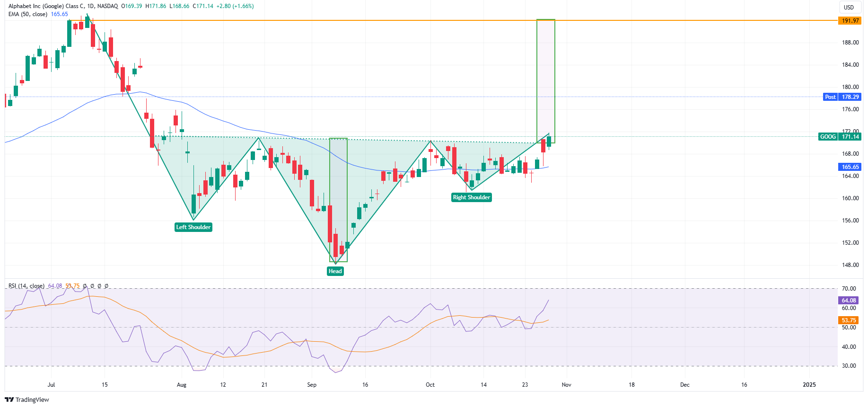Click the EMA (50, close) indicator legend

pyautogui.click(x=28, y=14)
